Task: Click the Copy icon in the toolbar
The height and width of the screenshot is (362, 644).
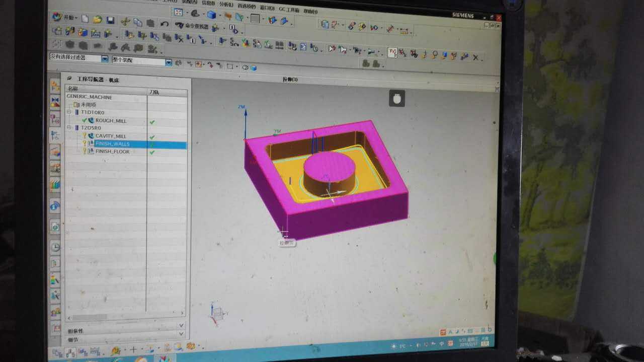Action: pyautogui.click(x=137, y=22)
